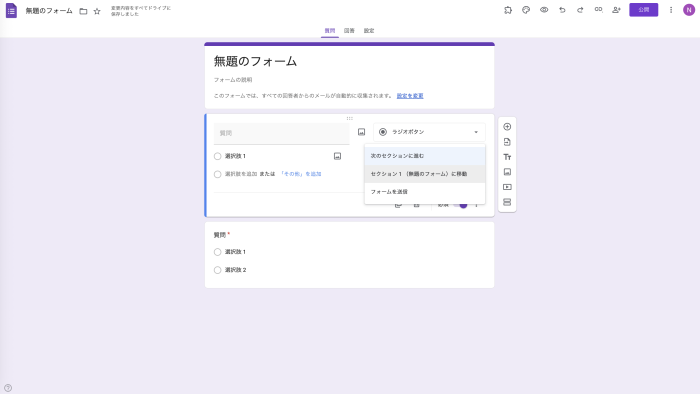
Task: Copy the responder link icon
Action: click(x=598, y=10)
